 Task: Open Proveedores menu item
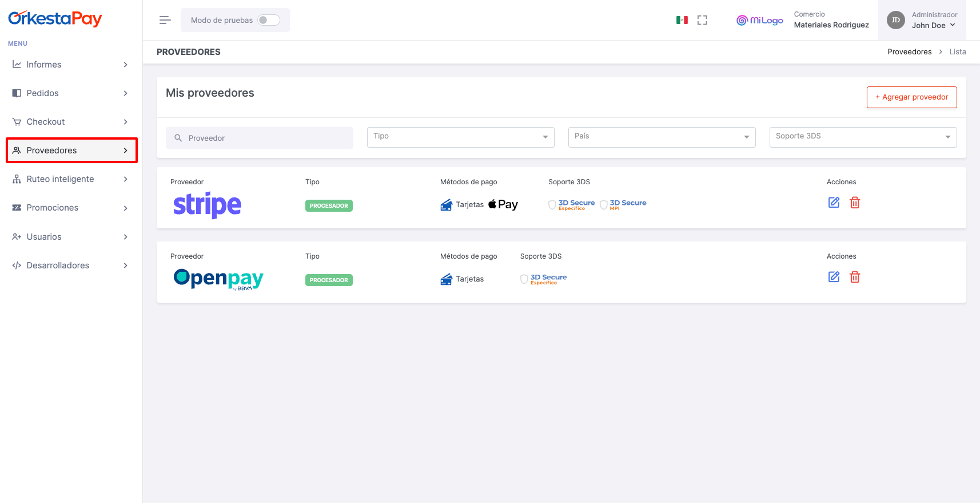coord(71,150)
